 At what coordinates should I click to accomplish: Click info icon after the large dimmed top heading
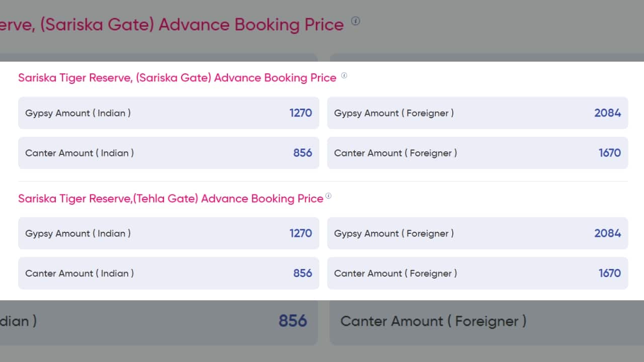coord(356,21)
